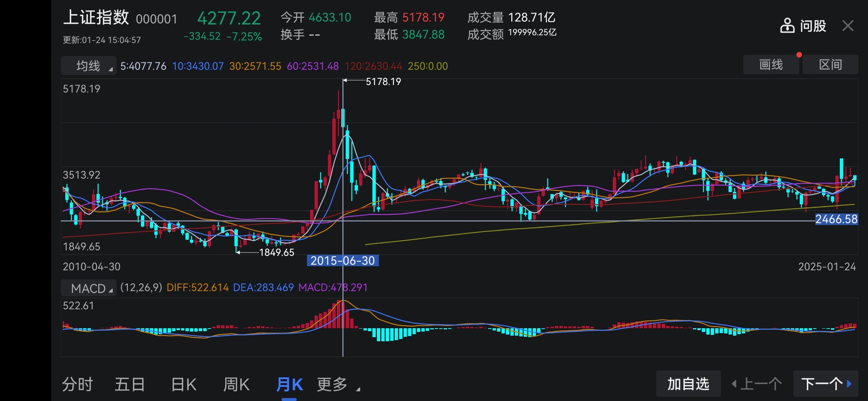Select the 月K chart tab
The height and width of the screenshot is (401, 868).
pyautogui.click(x=289, y=385)
